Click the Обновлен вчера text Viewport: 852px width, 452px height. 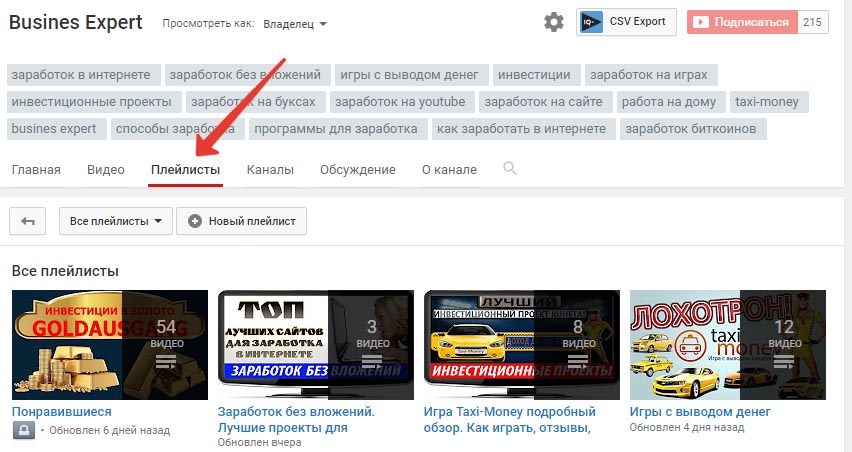(x=259, y=442)
